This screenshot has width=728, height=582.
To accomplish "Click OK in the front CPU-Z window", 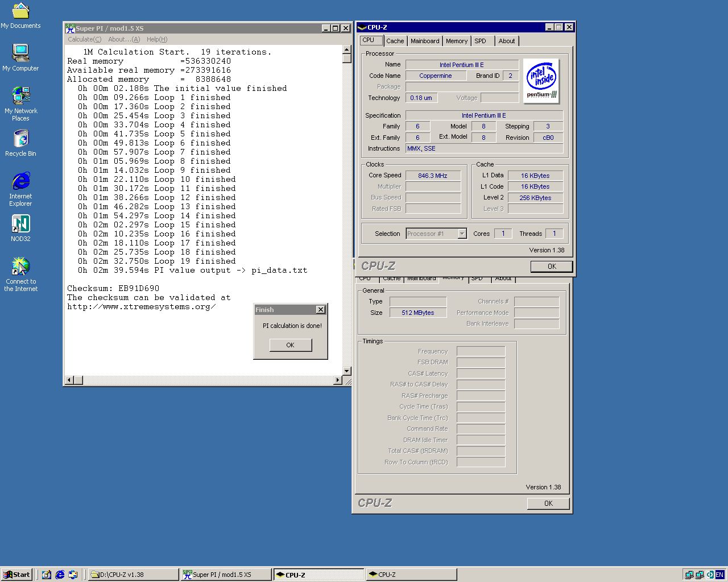I will point(552,266).
